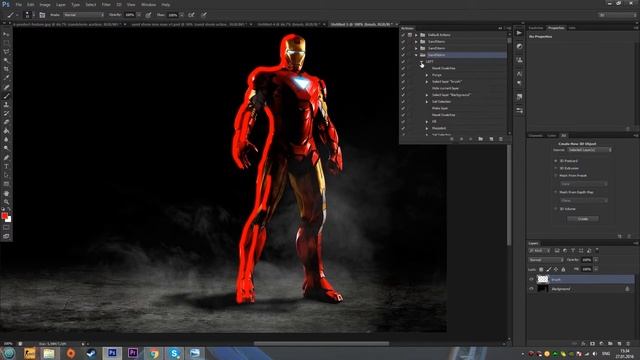Select the Horizontal Type tool

[x=6, y=166]
